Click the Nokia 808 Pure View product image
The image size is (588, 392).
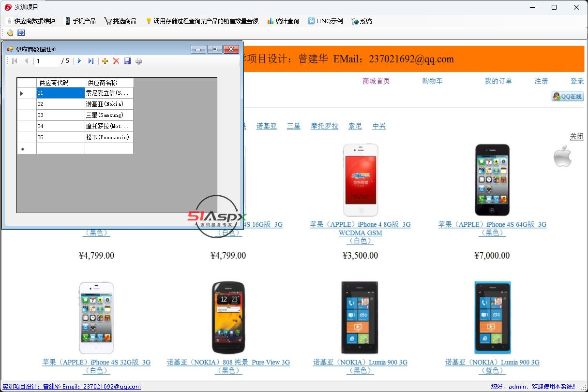click(228, 318)
